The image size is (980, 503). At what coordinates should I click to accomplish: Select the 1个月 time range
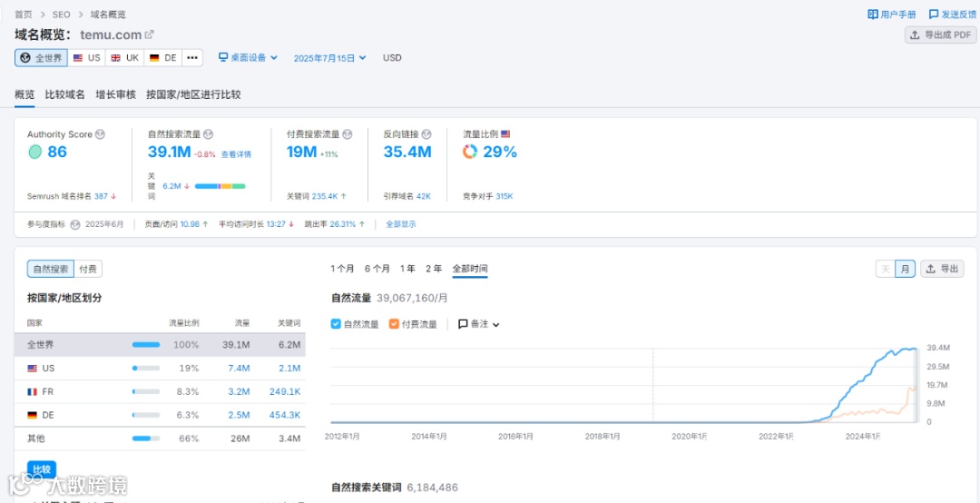[x=342, y=269]
